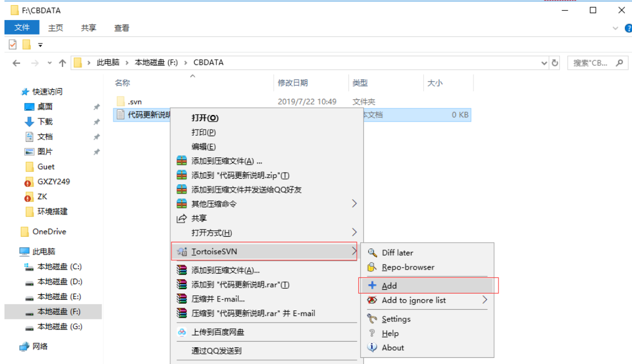Viewport: 632px width, 364px height.
Task: Expand the 其他压缩命令 submenu
Action: point(355,204)
